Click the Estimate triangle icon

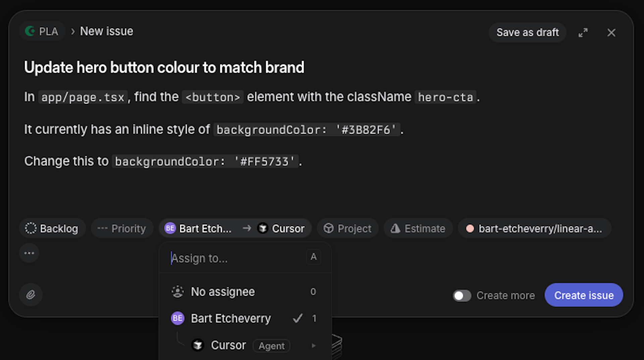pos(395,228)
